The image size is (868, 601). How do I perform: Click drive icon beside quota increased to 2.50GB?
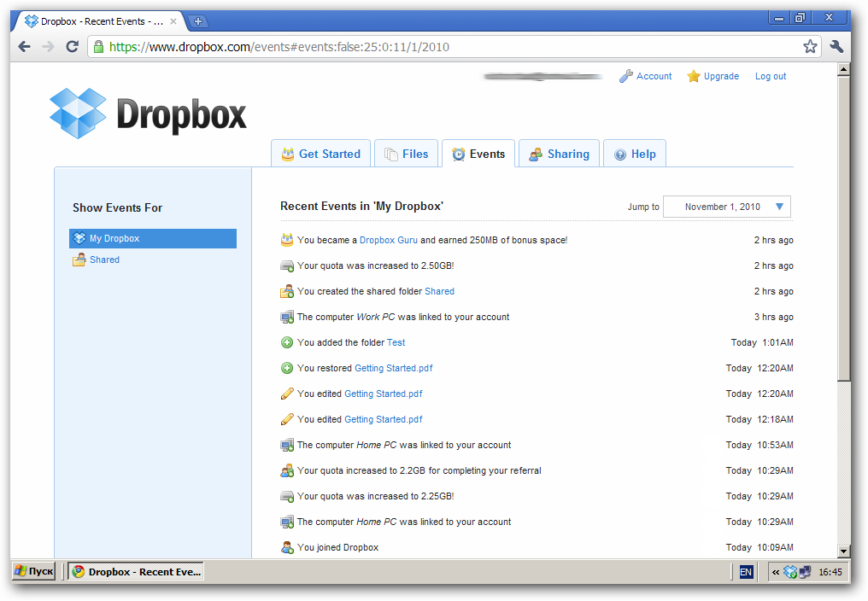(287, 265)
